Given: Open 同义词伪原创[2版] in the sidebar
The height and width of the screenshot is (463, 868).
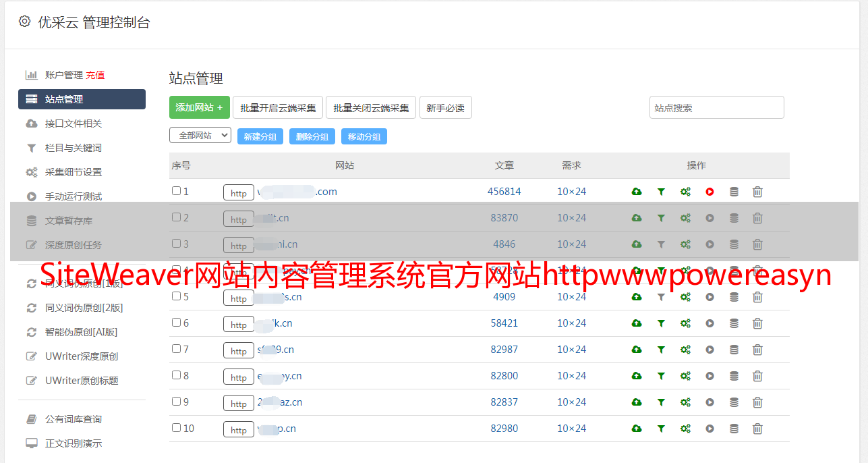Looking at the screenshot, I should [x=84, y=308].
